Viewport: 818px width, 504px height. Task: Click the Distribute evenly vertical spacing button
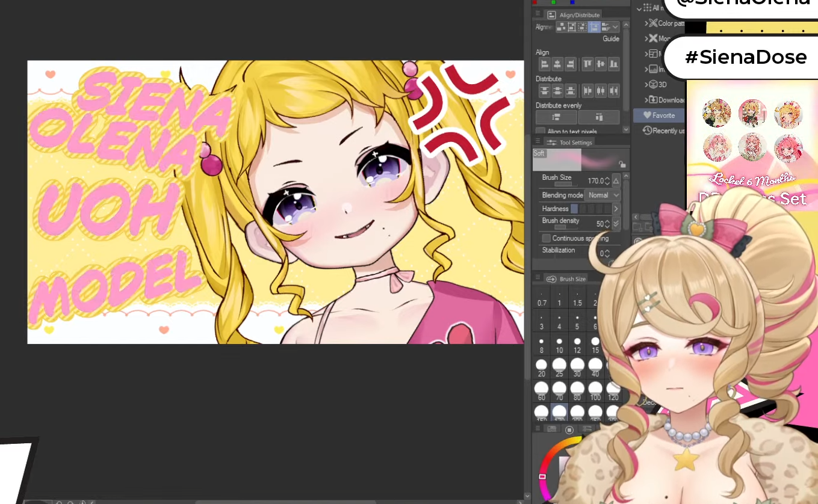point(557,117)
